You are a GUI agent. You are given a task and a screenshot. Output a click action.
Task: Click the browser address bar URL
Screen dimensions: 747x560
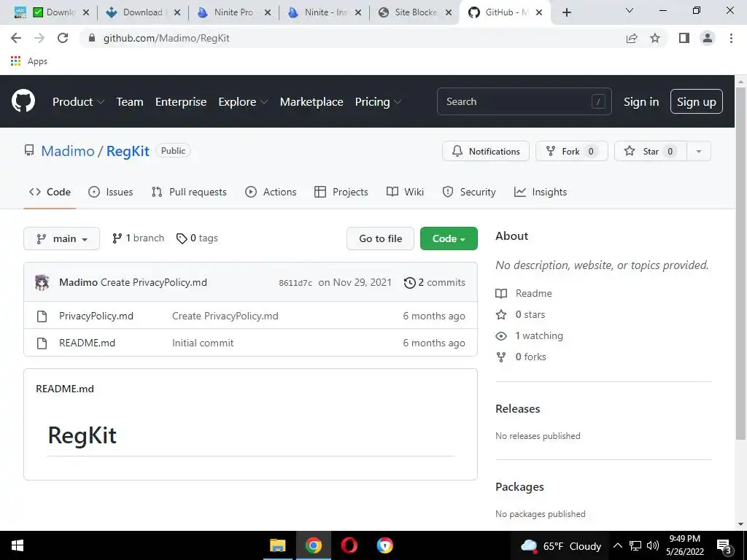tap(166, 38)
